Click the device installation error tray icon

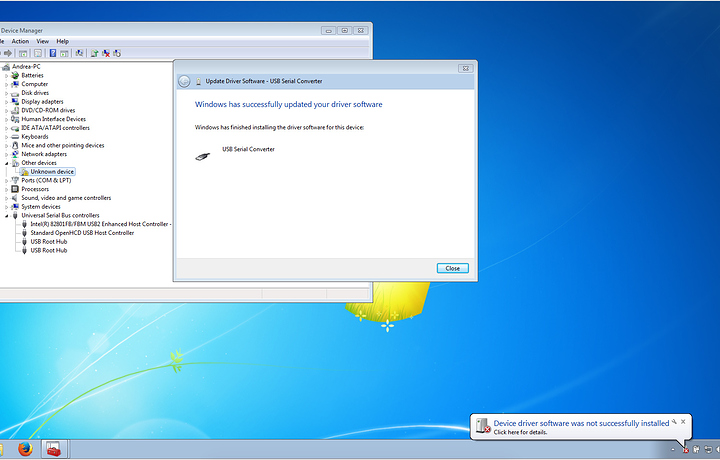pos(686,450)
